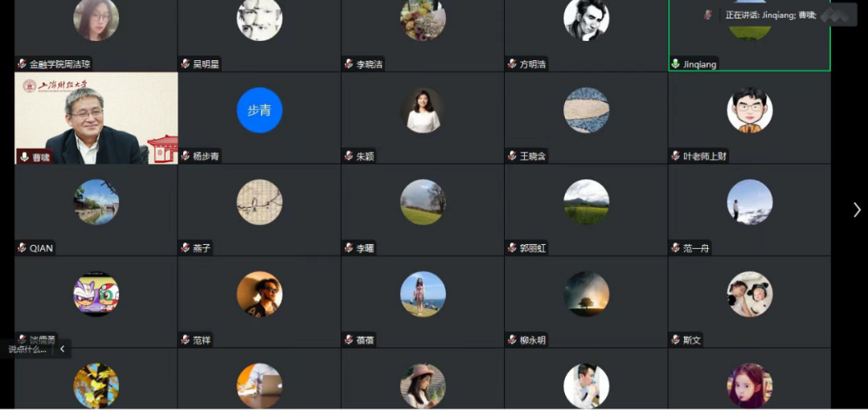Click the 金融学院周洁琼 name label

pos(59,64)
